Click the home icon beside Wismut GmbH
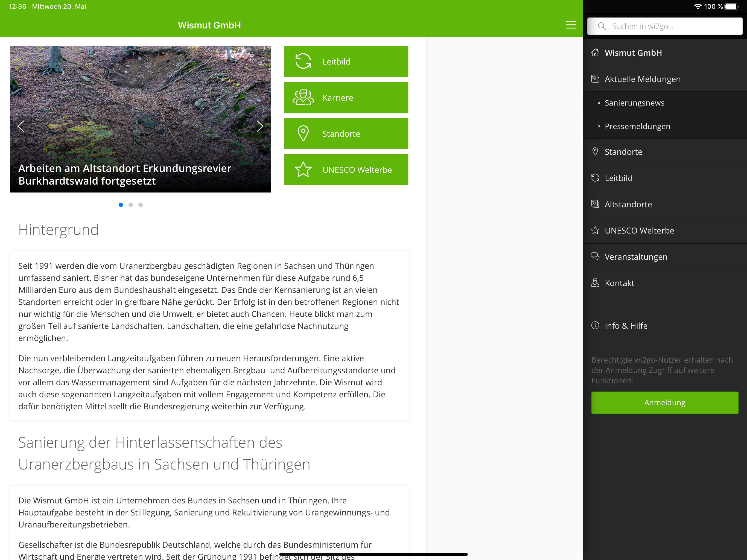 595,53
